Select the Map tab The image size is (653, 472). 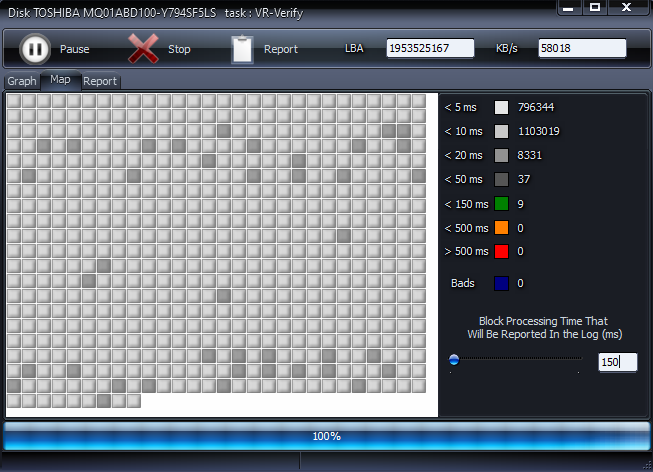(x=60, y=80)
